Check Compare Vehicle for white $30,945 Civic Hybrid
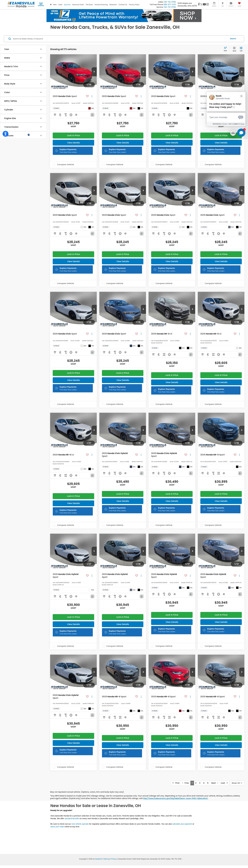 pos(54,767)
